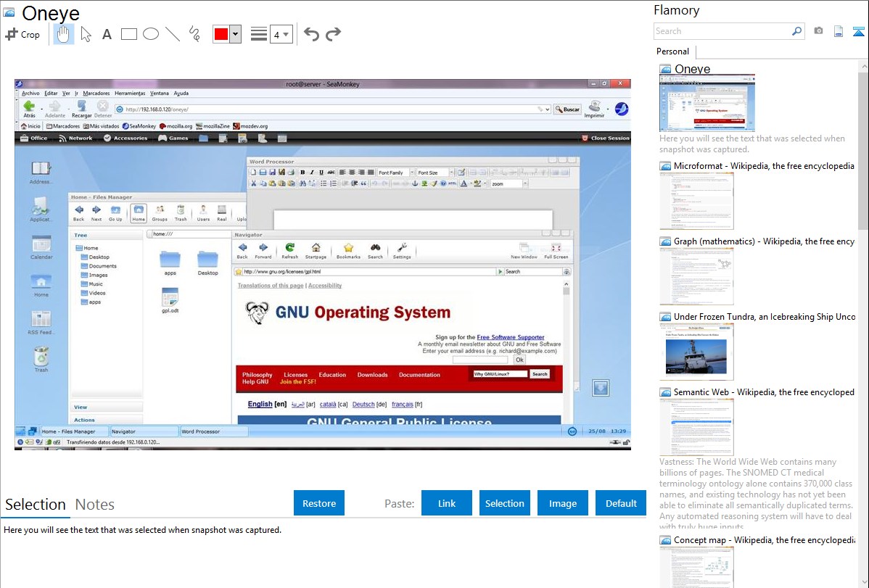Open the Microformat Wikipedia snapshot thumbnail
Viewport: 869px width, 588px height.
tap(696, 201)
